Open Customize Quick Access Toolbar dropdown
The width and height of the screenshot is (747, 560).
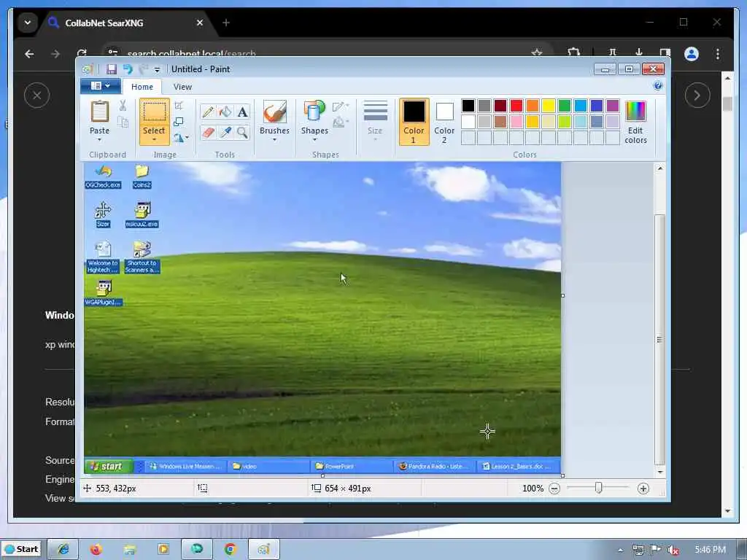tap(158, 69)
